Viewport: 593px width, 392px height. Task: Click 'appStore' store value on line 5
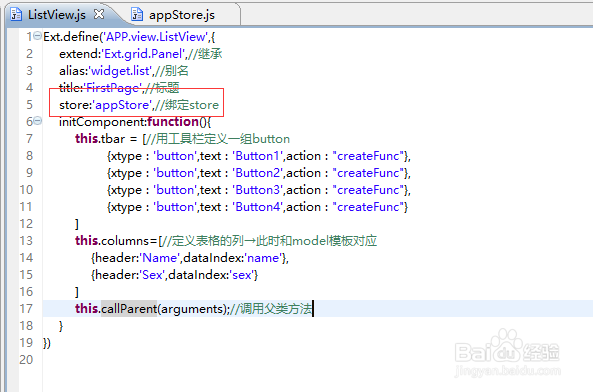123,105
